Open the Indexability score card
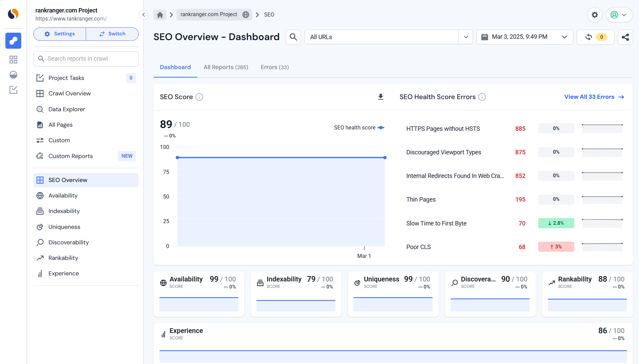Image resolution: width=639 pixels, height=364 pixels. [296, 294]
